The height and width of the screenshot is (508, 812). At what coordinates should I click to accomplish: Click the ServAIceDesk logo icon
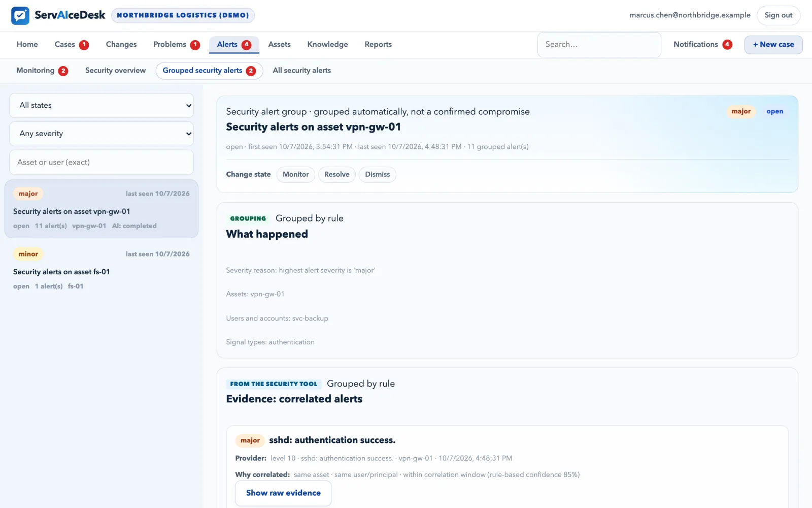[20, 15]
